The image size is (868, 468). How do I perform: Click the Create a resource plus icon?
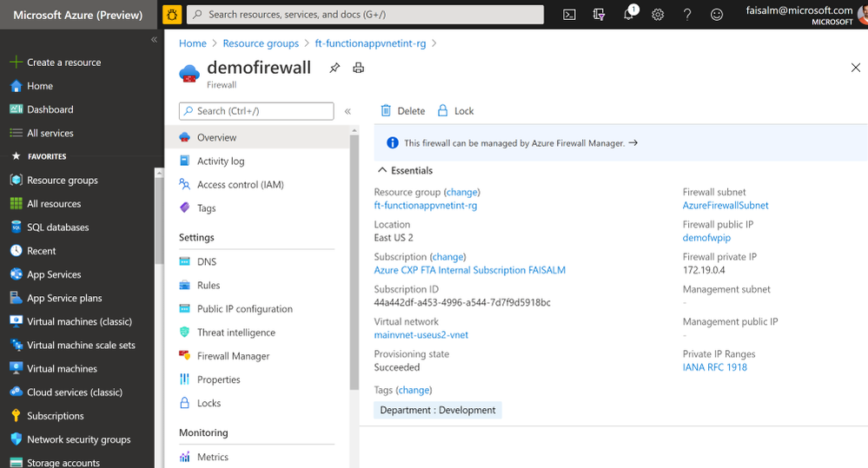(x=16, y=63)
